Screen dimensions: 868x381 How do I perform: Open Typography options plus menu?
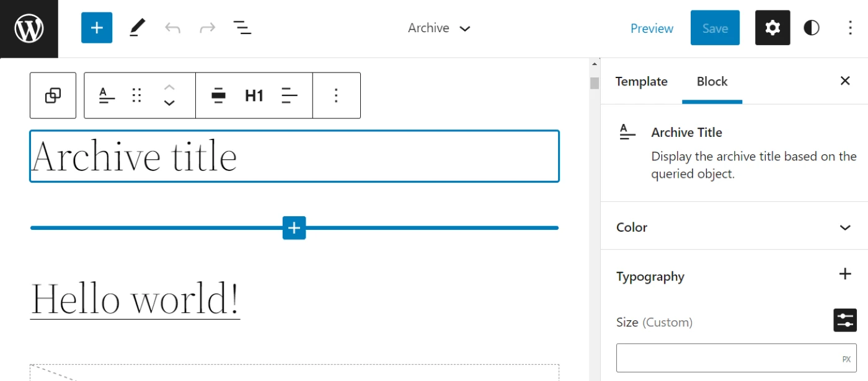[x=845, y=274]
